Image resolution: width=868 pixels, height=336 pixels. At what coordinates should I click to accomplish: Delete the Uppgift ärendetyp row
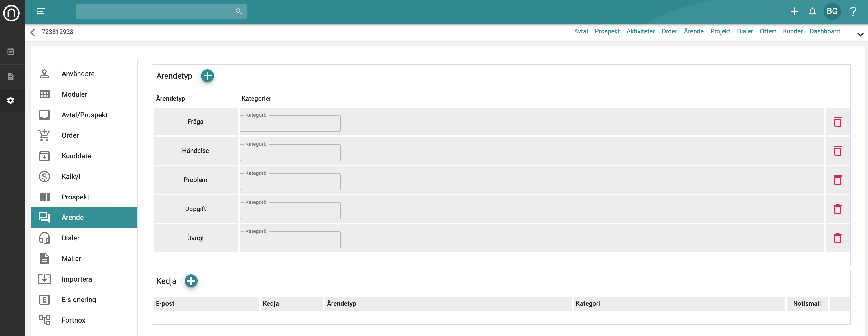click(x=838, y=209)
